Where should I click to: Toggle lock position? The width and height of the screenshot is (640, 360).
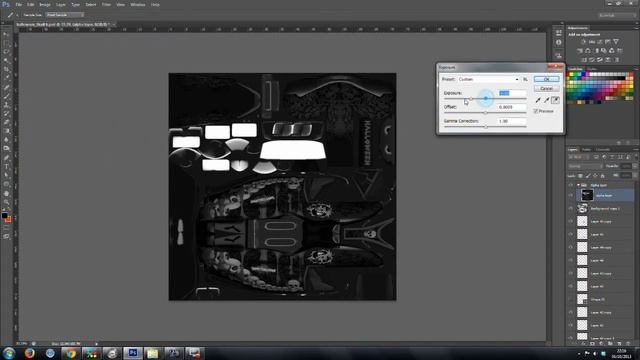pyautogui.click(x=595, y=176)
